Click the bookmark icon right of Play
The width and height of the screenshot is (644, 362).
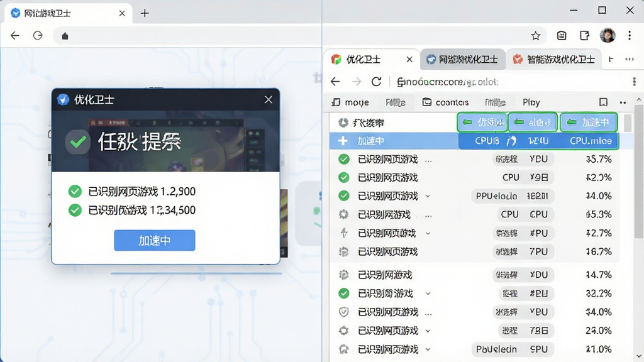pyautogui.click(x=603, y=102)
